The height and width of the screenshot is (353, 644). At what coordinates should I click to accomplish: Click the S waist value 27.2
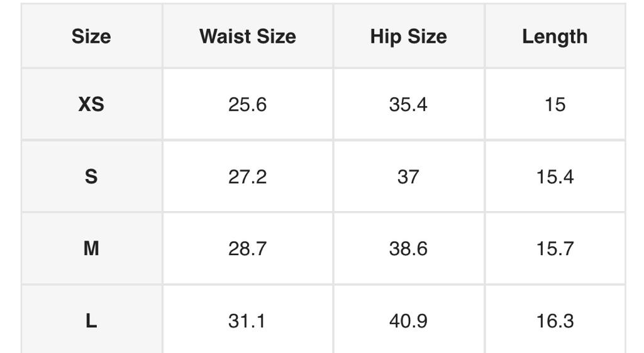(248, 176)
